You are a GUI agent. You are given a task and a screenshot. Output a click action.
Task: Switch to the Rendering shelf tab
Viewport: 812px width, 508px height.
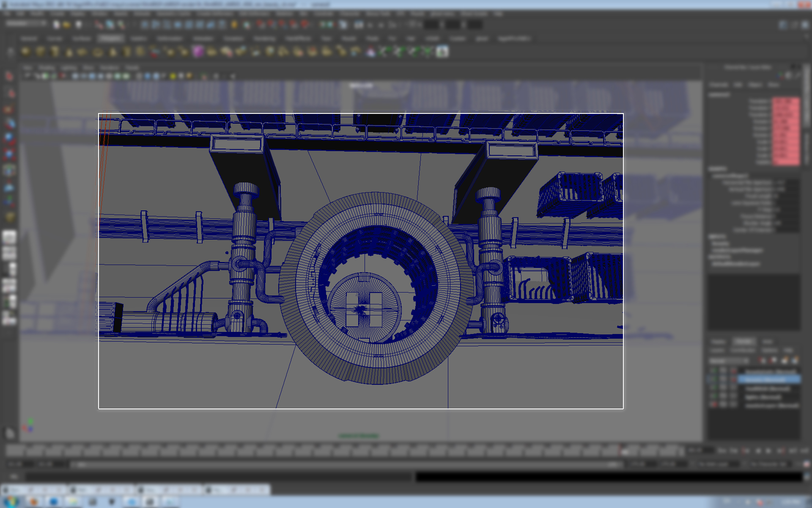(264, 39)
